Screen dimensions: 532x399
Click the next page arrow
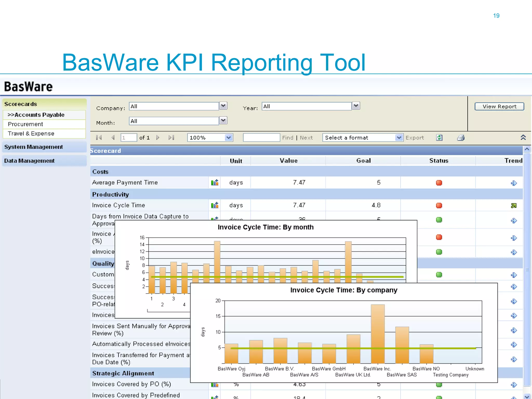pos(158,138)
